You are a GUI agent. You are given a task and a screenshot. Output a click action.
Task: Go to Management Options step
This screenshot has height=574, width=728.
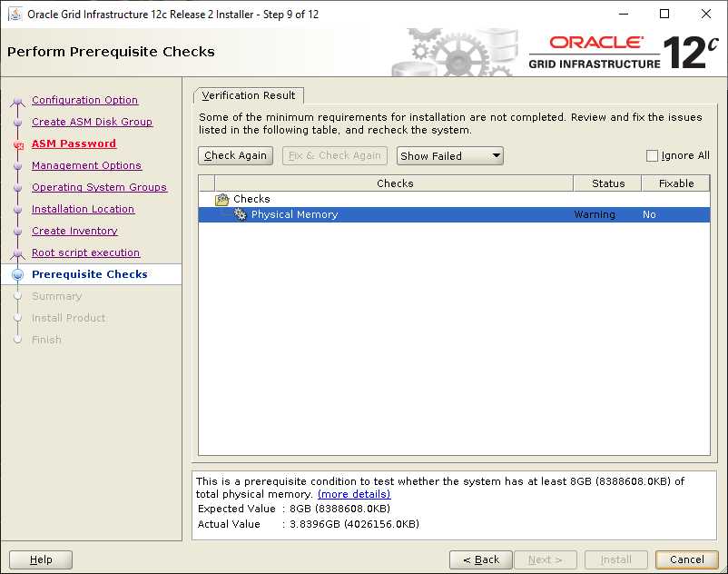point(86,165)
